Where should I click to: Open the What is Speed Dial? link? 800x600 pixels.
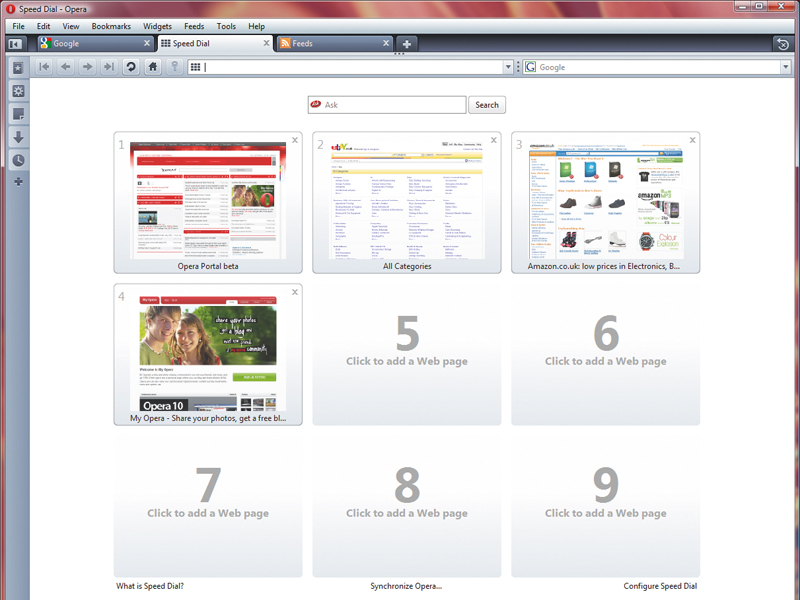pyautogui.click(x=150, y=586)
